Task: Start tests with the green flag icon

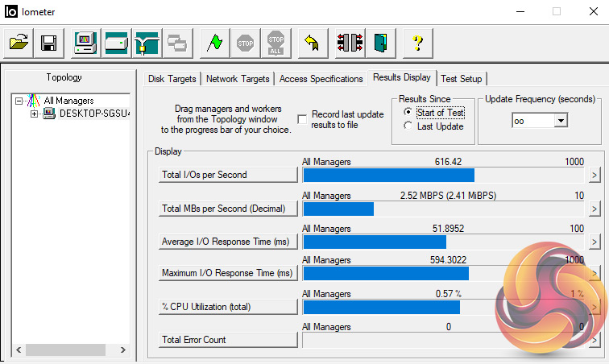Action: [213, 43]
